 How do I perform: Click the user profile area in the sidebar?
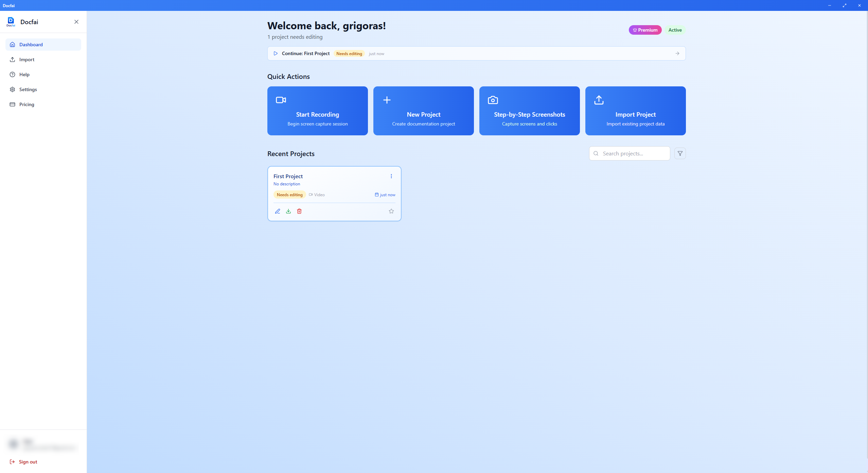[x=43, y=444]
